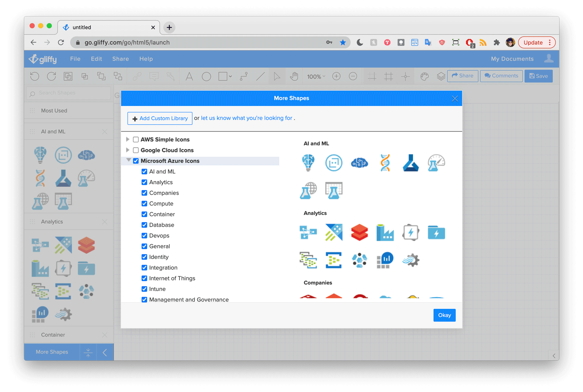Click the Save button
The image size is (583, 392).
coord(539,76)
